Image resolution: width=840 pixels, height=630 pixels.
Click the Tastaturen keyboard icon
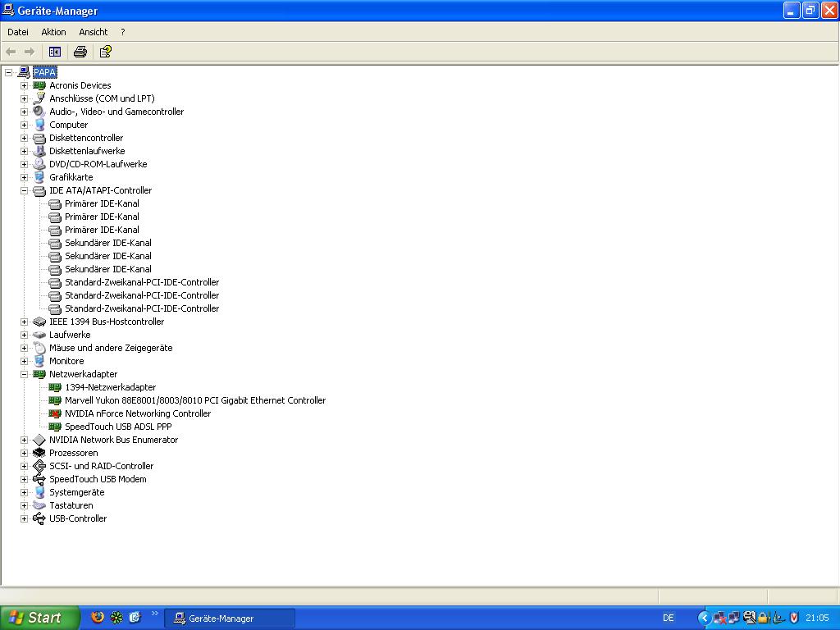click(39, 505)
